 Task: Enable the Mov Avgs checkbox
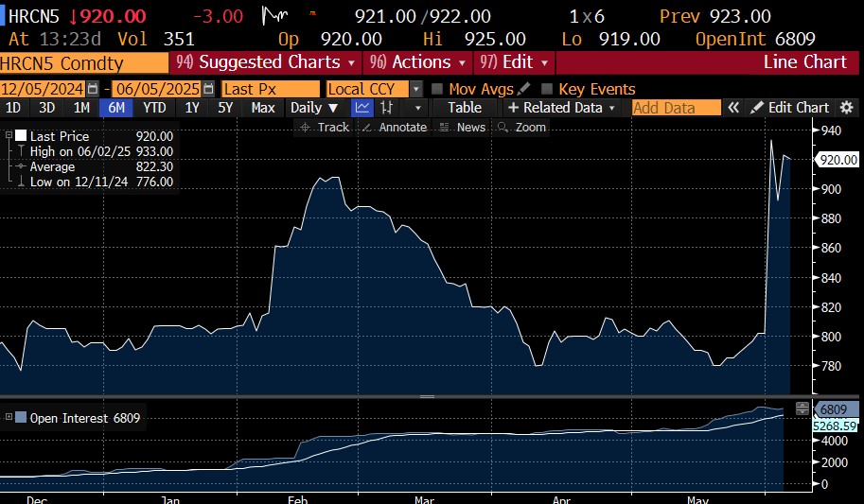point(437,89)
